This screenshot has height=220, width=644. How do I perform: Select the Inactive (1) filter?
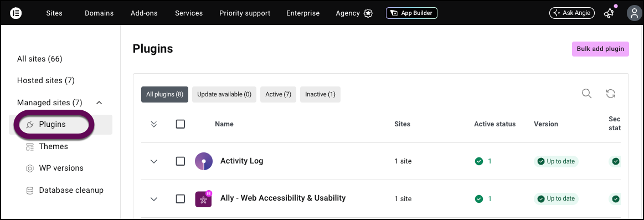(321, 94)
